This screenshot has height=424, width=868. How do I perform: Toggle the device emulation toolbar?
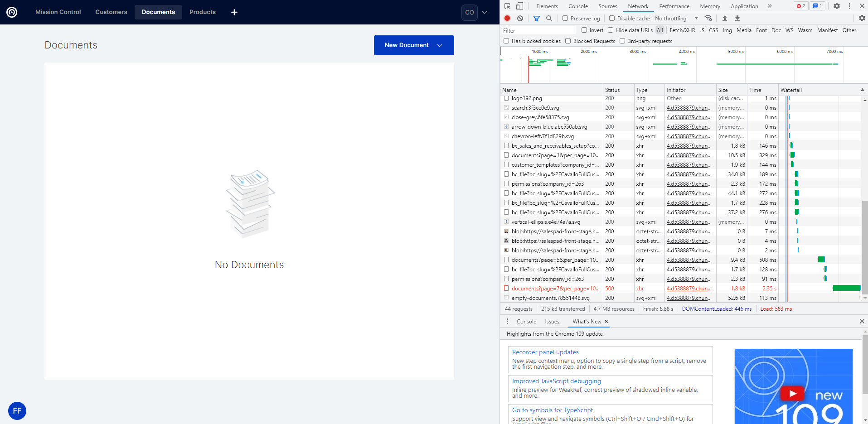[x=519, y=6]
